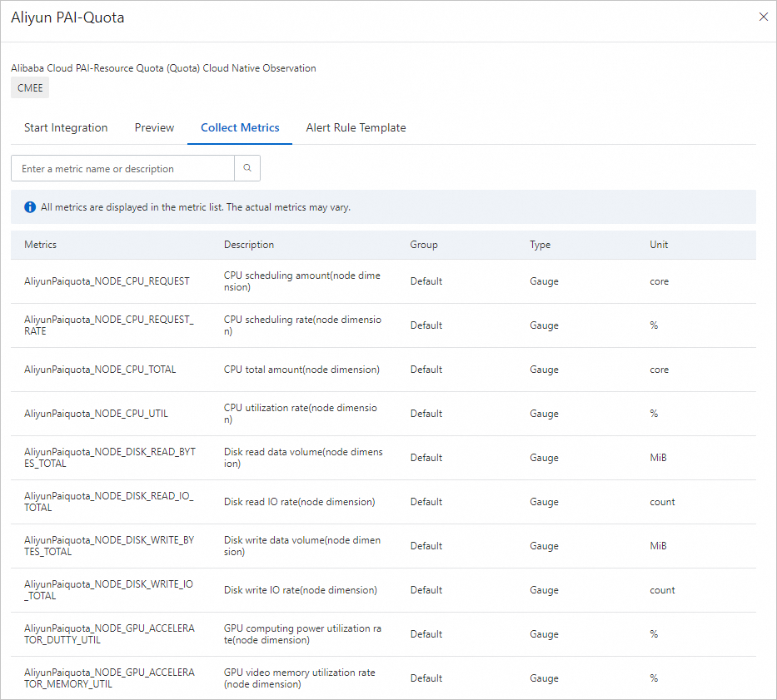777x700 pixels.
Task: Click 'Disk read IO rate(node dimension)' description
Action: (299, 502)
